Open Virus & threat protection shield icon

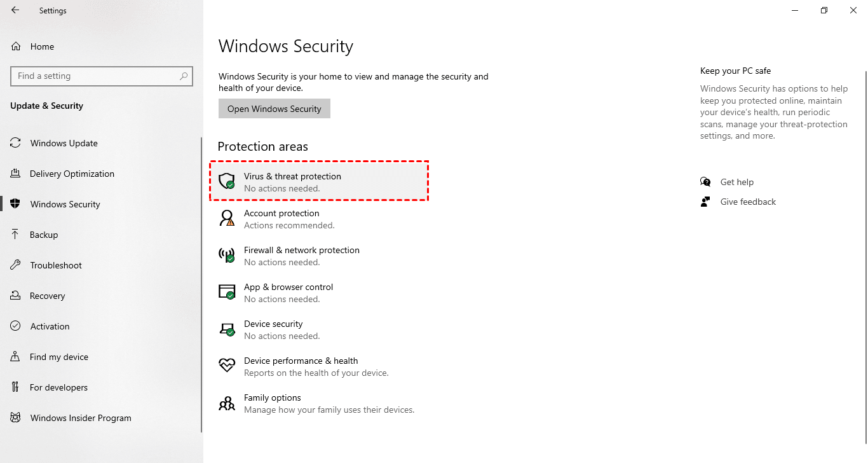227,181
